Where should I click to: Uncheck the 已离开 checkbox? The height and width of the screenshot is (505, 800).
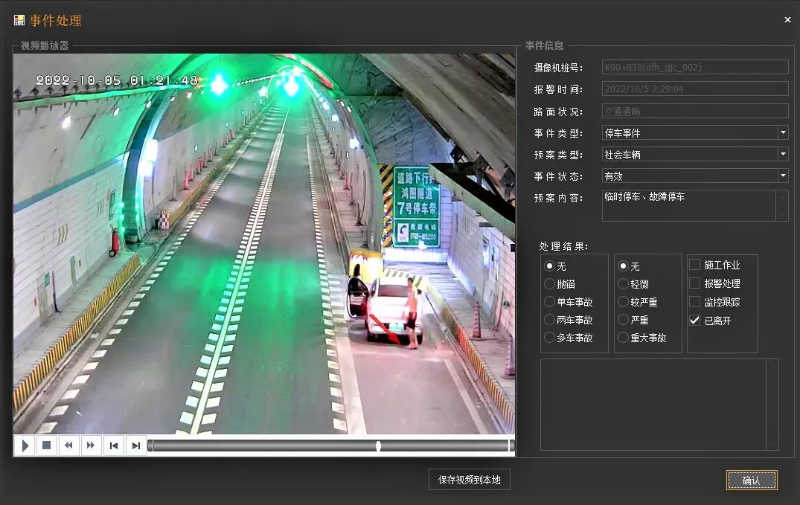coord(695,320)
